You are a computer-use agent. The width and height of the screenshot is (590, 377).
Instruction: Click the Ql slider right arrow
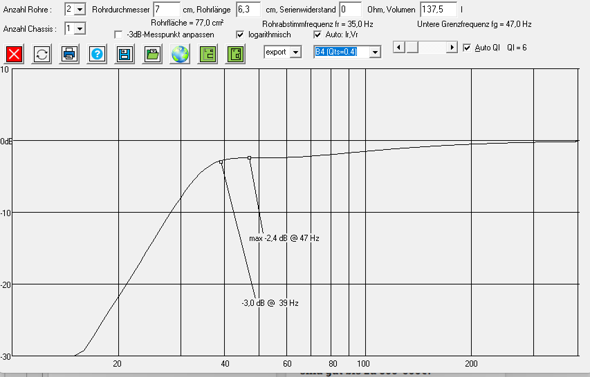(x=452, y=47)
